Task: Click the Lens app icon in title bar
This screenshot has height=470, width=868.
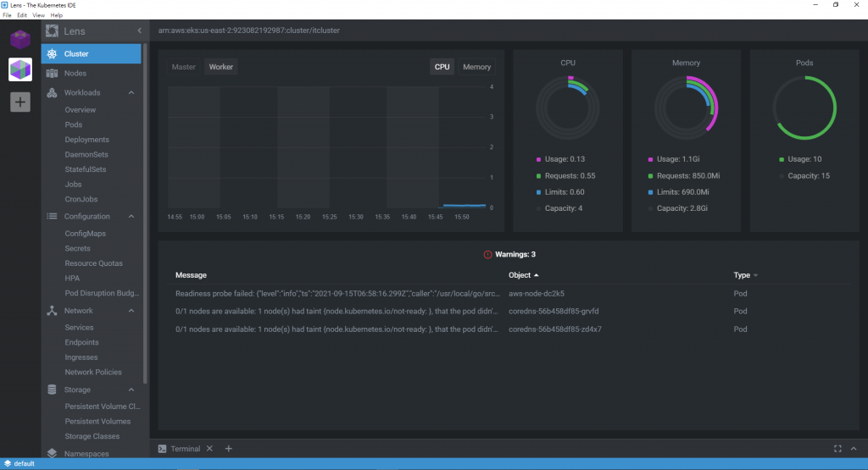Action: click(4, 5)
